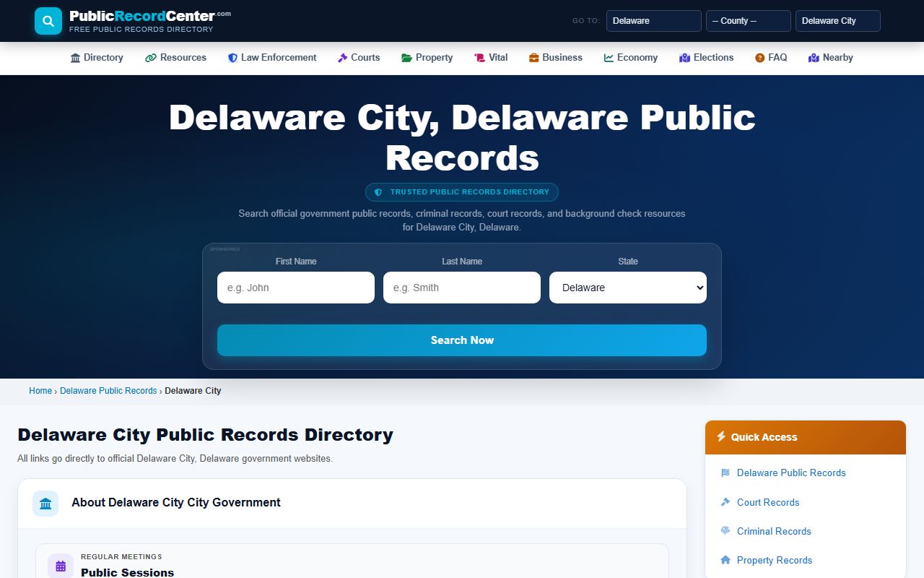Click the FAQ question mark icon
Image resolution: width=924 pixels, height=578 pixels.
click(x=760, y=58)
